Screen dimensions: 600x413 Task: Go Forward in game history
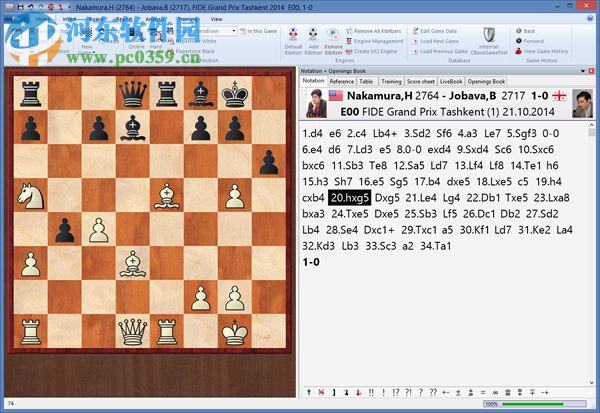(530, 41)
